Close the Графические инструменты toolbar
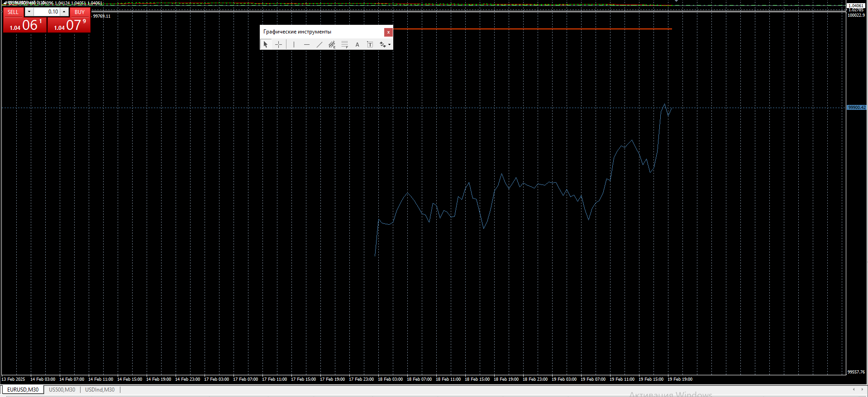The height and width of the screenshot is (397, 868). pyautogui.click(x=388, y=32)
